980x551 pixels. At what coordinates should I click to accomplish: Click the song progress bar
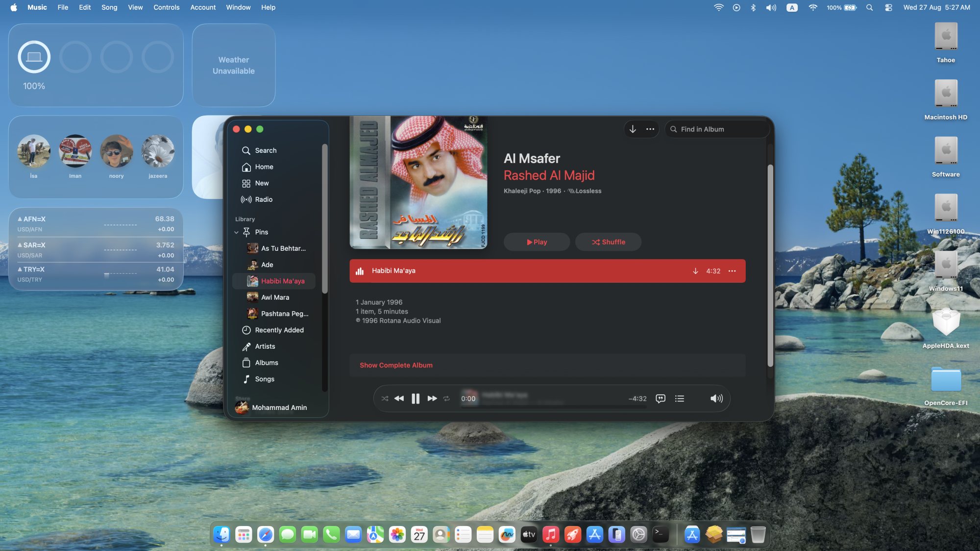click(554, 407)
